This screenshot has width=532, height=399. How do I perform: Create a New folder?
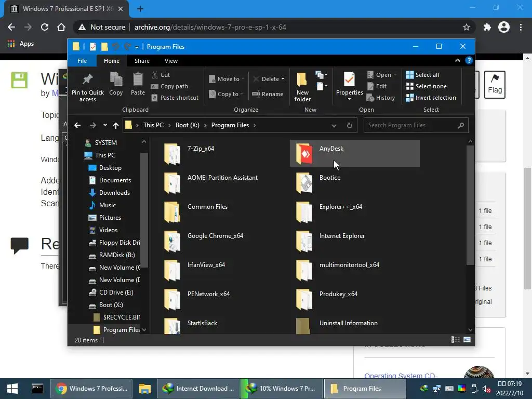click(302, 87)
